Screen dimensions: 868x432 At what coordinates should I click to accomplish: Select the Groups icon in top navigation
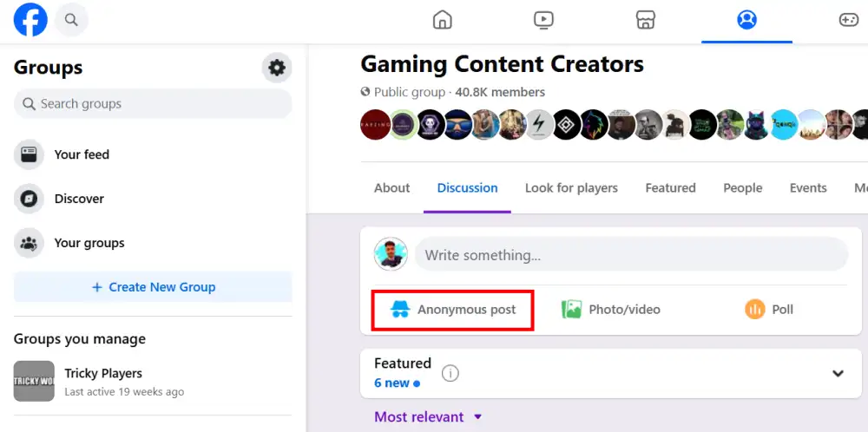pyautogui.click(x=746, y=20)
